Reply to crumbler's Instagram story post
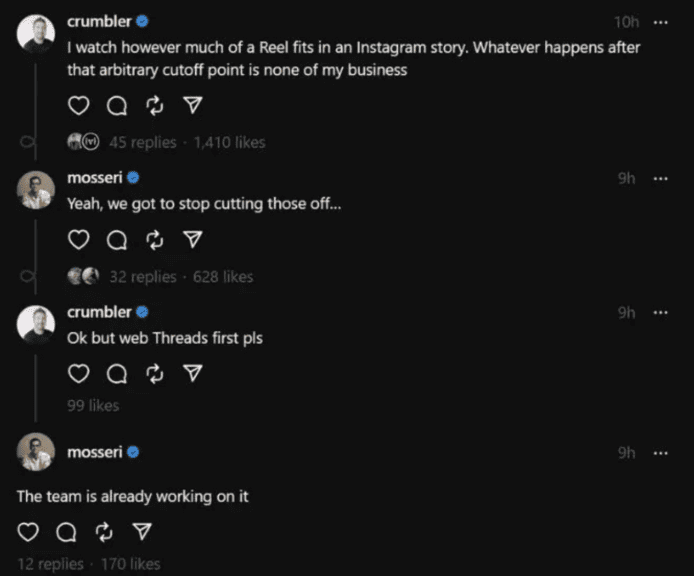Image resolution: width=694 pixels, height=576 pixels. coord(117,106)
